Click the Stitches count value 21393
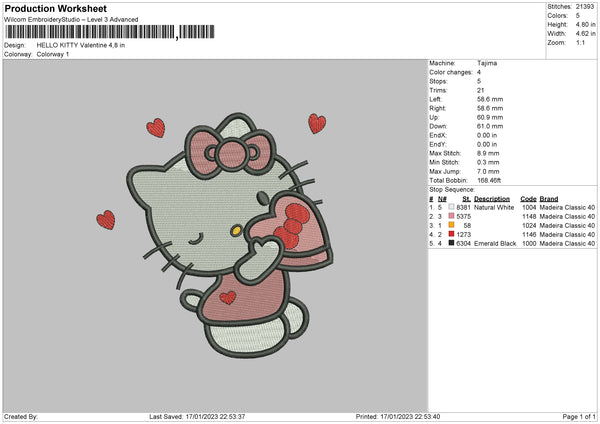This screenshot has height=424, width=600. coord(585,6)
